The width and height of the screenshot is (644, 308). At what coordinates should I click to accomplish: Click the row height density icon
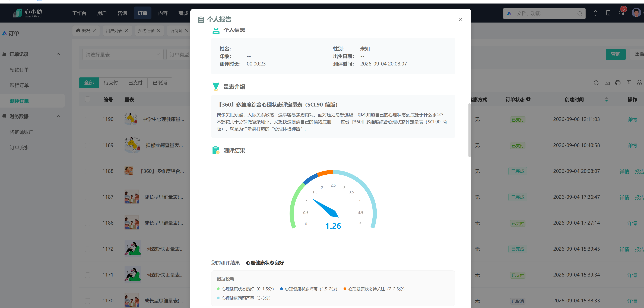tap(629, 83)
